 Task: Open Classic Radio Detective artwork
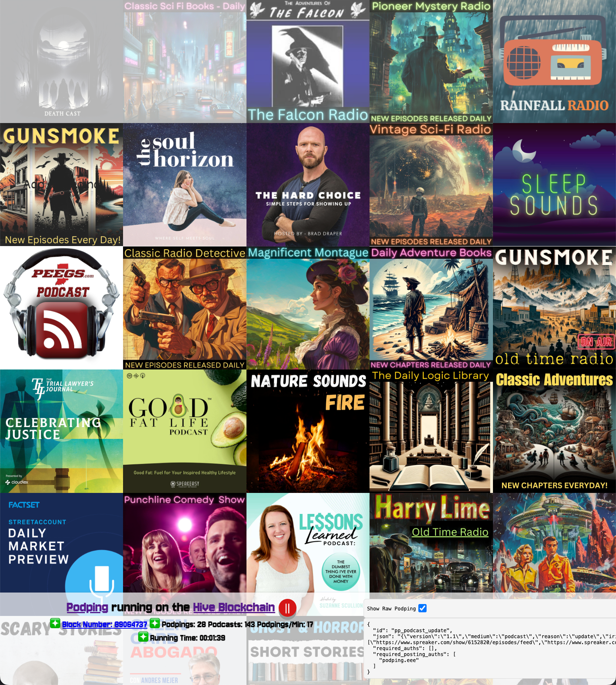point(185,308)
